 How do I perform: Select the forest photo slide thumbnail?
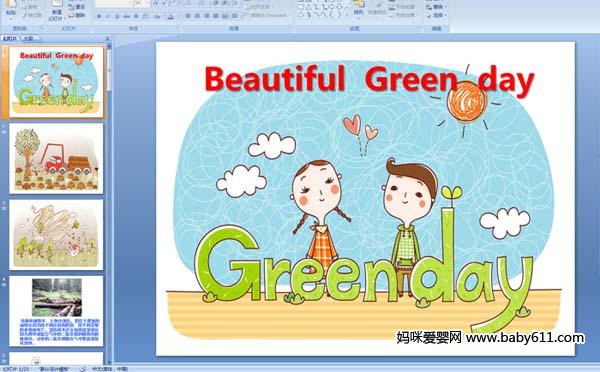click(56, 311)
